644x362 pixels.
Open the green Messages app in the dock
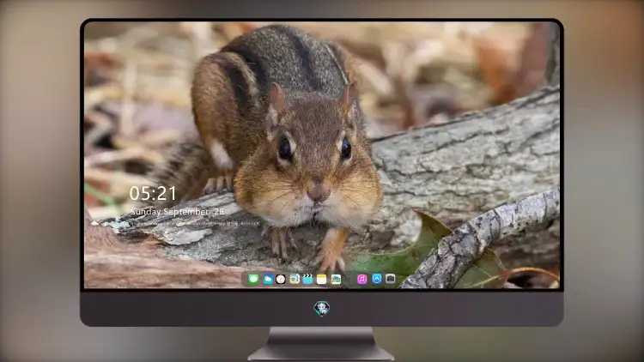[x=254, y=279]
